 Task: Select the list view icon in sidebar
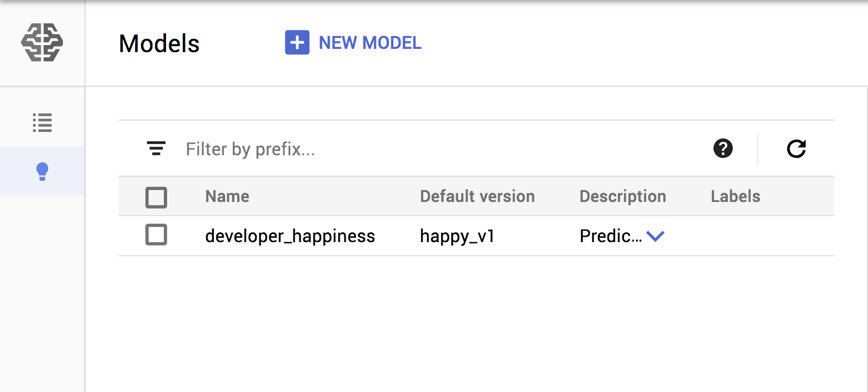(x=42, y=123)
